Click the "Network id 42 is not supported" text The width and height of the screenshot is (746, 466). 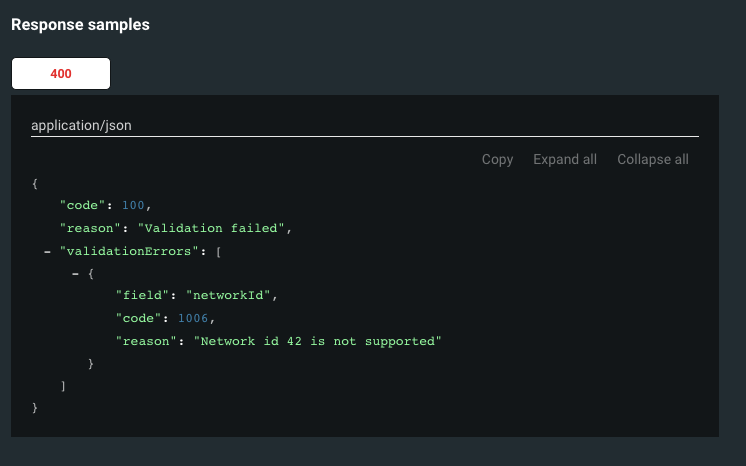tap(318, 341)
